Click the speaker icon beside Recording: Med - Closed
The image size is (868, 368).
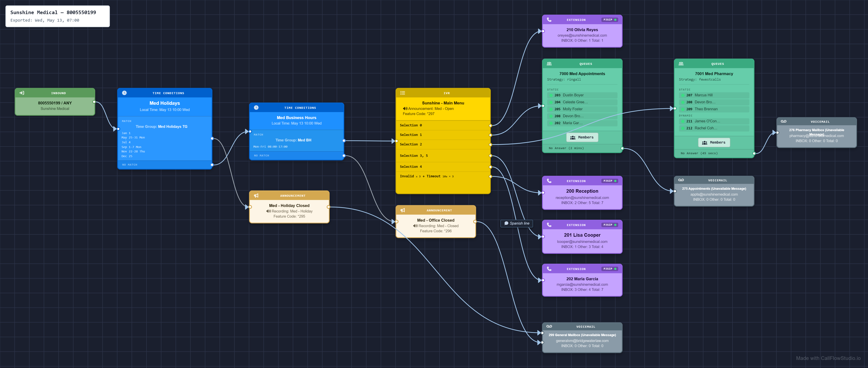point(415,226)
